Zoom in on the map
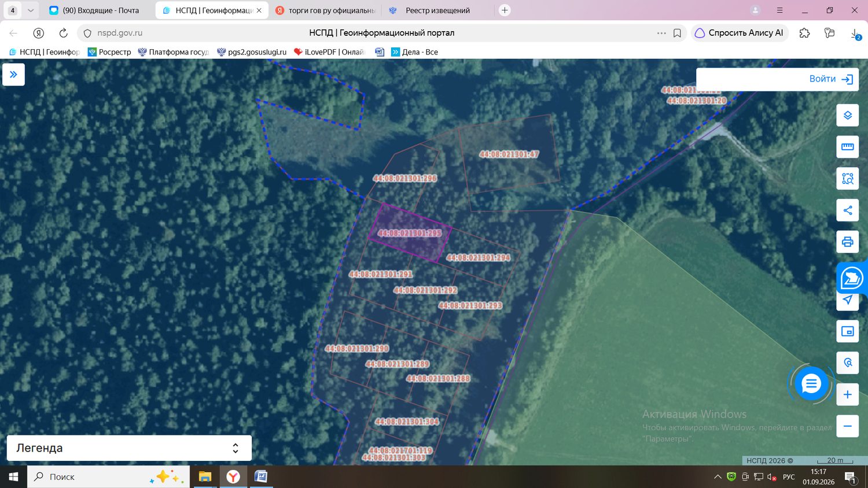The width and height of the screenshot is (868, 488). coord(847,394)
